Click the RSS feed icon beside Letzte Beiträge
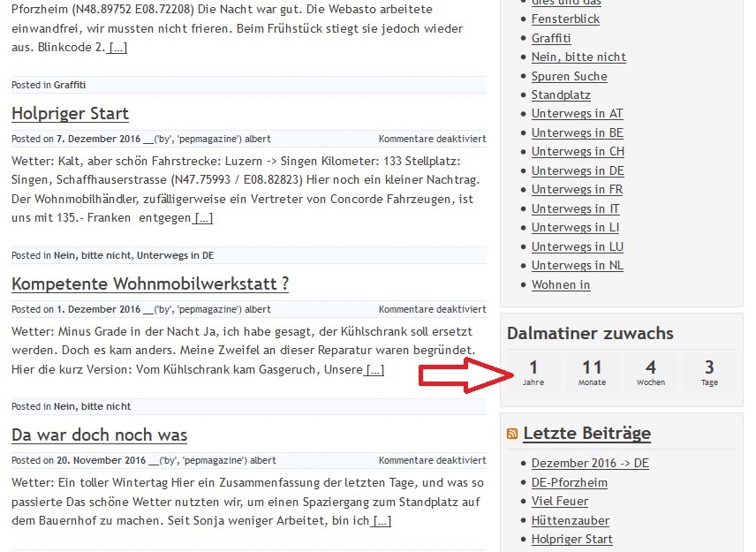Image resolution: width=756 pixels, height=552 pixels. point(512,434)
